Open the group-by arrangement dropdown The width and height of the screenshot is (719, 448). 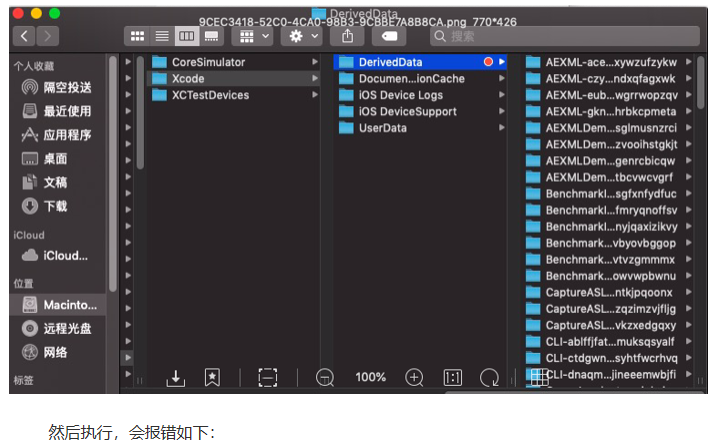[x=254, y=36]
